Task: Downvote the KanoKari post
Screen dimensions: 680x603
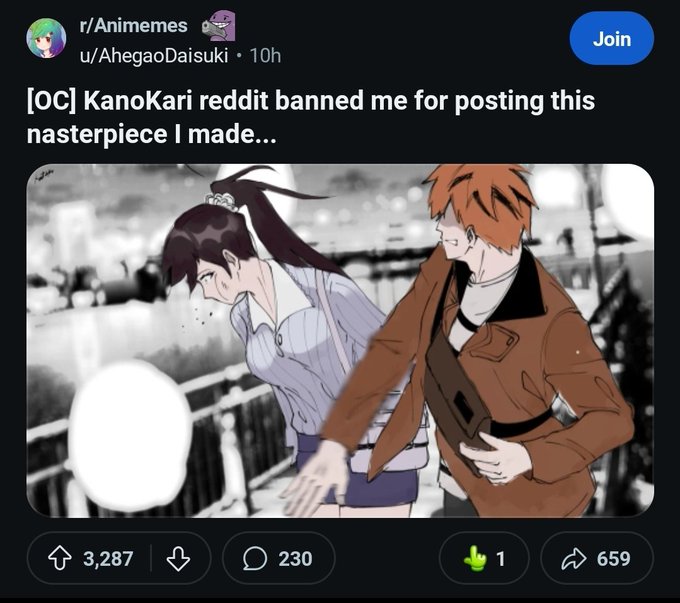Action: point(178,558)
